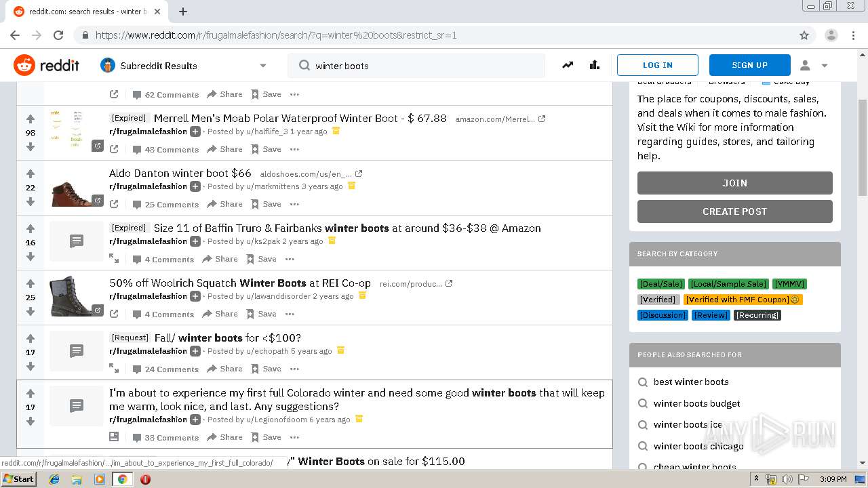Open the Reddit home logo
Viewport: 868px width, 488px height.
point(46,65)
